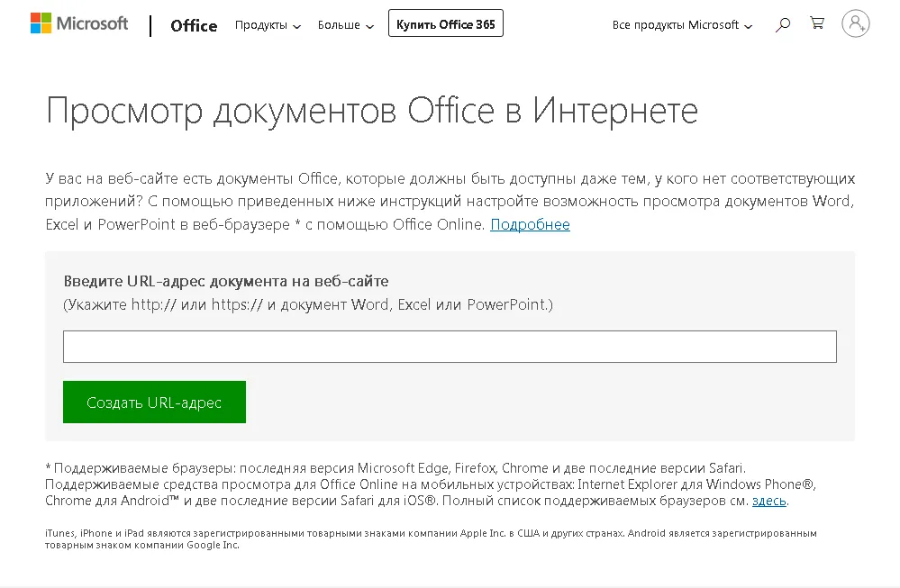Expand the Больше dropdown menu

(346, 25)
